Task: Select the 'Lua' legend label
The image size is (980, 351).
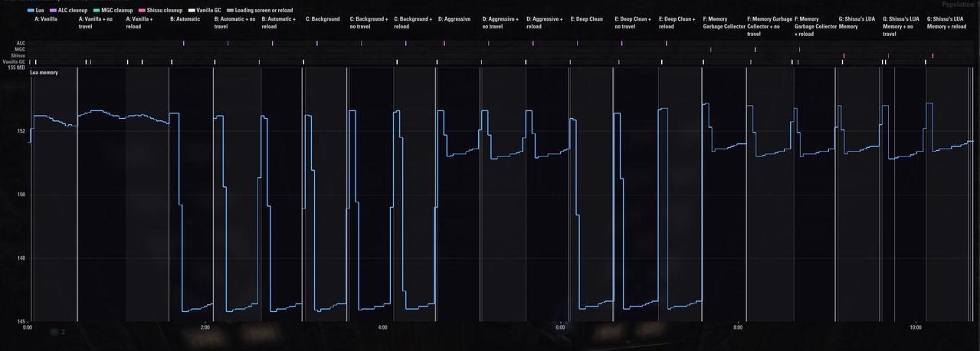Action: (40, 10)
